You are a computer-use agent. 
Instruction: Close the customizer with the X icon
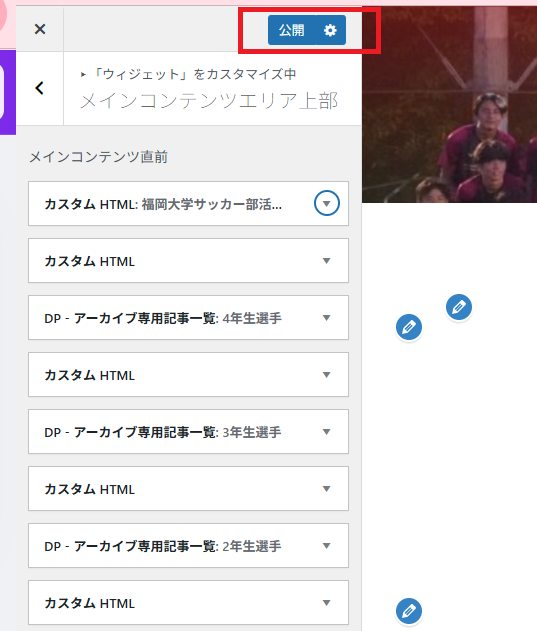pos(40,29)
